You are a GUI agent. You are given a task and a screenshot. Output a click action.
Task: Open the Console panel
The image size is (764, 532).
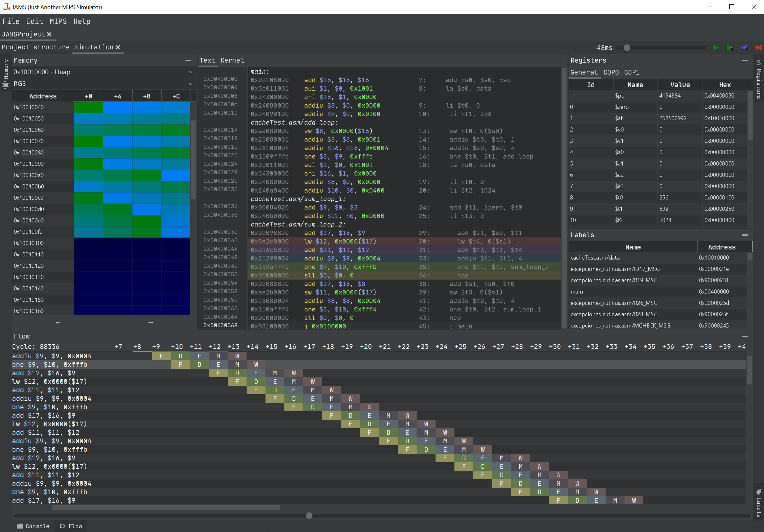click(33, 526)
